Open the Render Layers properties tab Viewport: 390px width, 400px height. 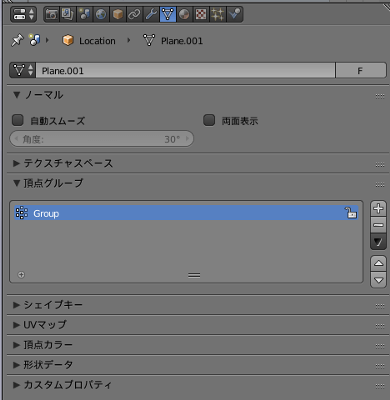click(x=68, y=14)
